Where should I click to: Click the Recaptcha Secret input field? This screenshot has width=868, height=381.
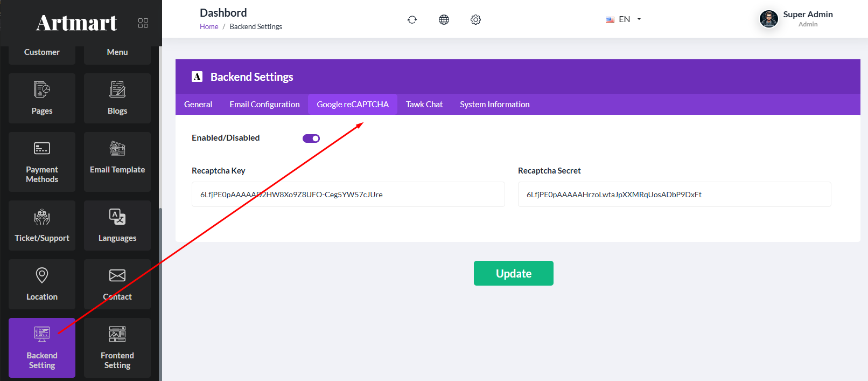click(x=674, y=195)
